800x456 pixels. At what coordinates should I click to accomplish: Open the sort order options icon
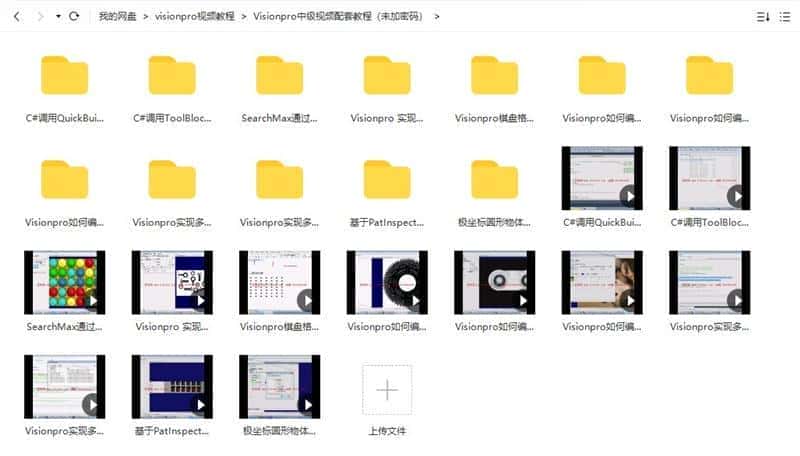tap(763, 17)
